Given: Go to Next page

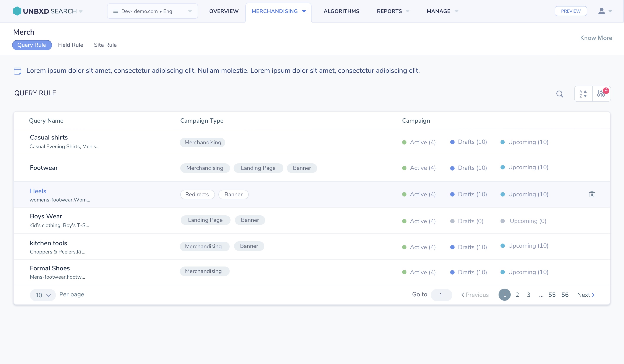Looking at the screenshot, I should coord(586,295).
